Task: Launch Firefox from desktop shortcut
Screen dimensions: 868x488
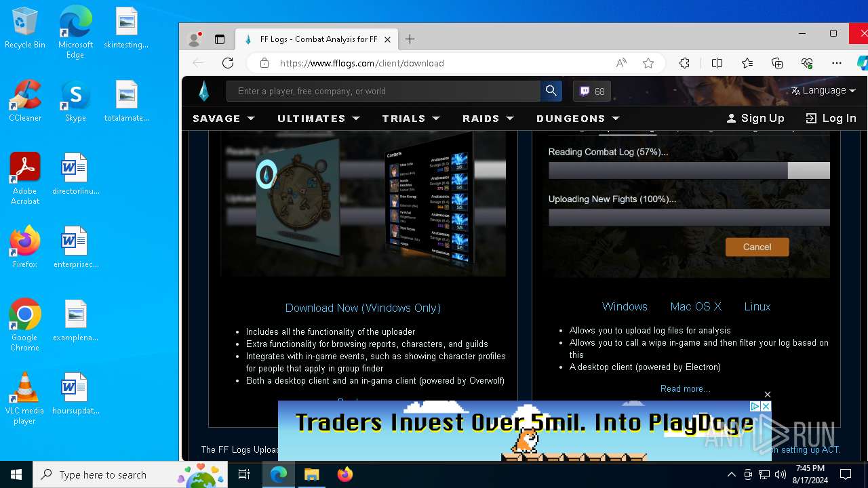Action: click(25, 247)
